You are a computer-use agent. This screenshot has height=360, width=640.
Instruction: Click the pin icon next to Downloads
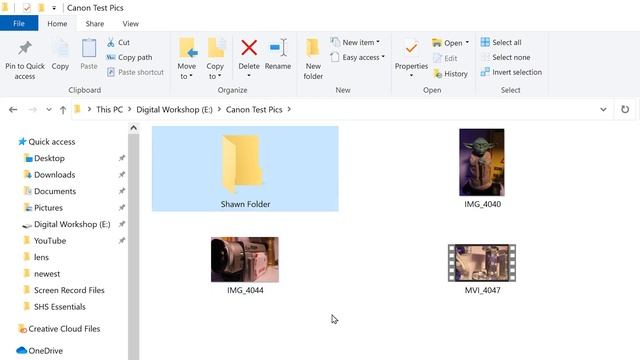(x=122, y=175)
